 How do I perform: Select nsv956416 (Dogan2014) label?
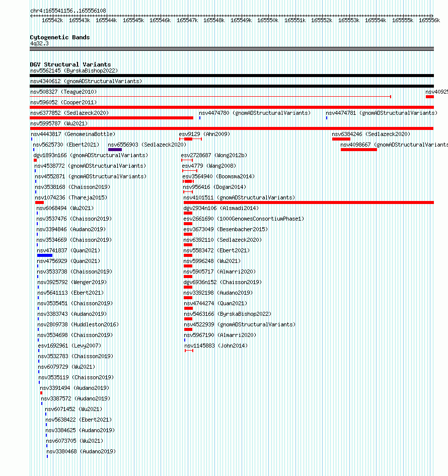[214, 187]
